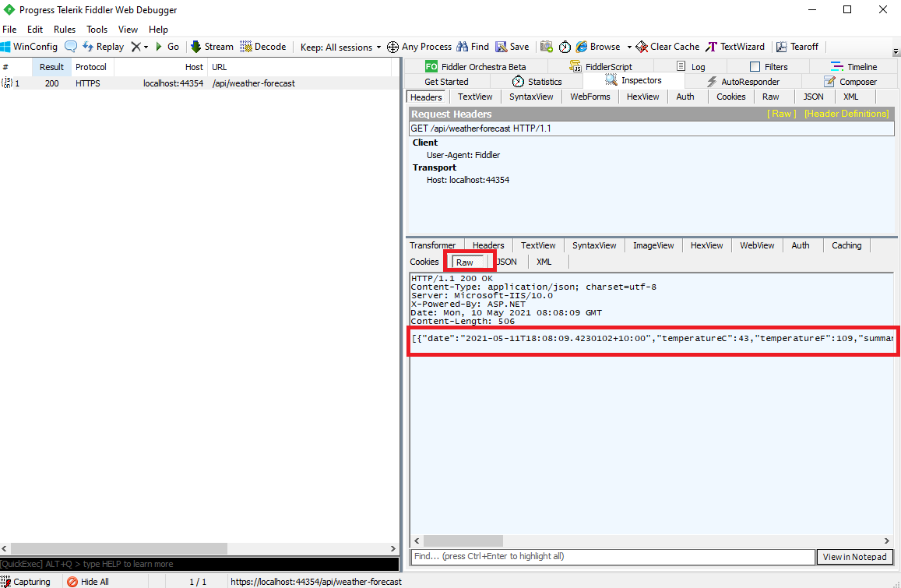The image size is (901, 588).
Task: Open TextWizard tool
Action: pos(735,47)
